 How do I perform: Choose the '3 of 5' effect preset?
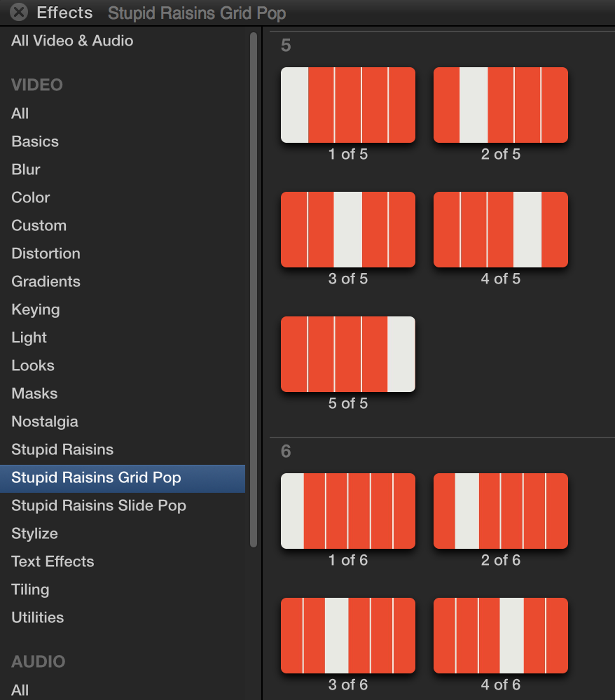[348, 230]
